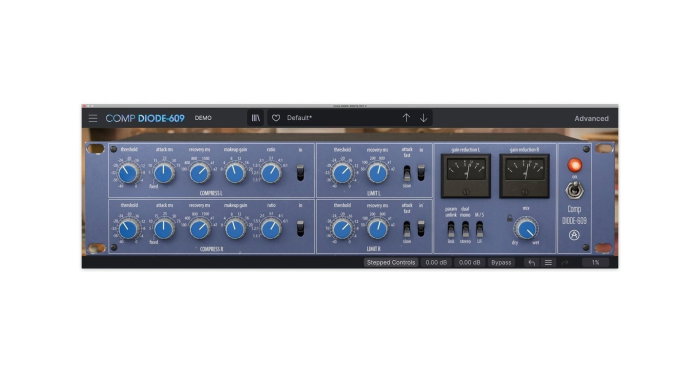The height and width of the screenshot is (372, 700).
Task: Favorite the preset with the heart icon
Action: pos(276,118)
